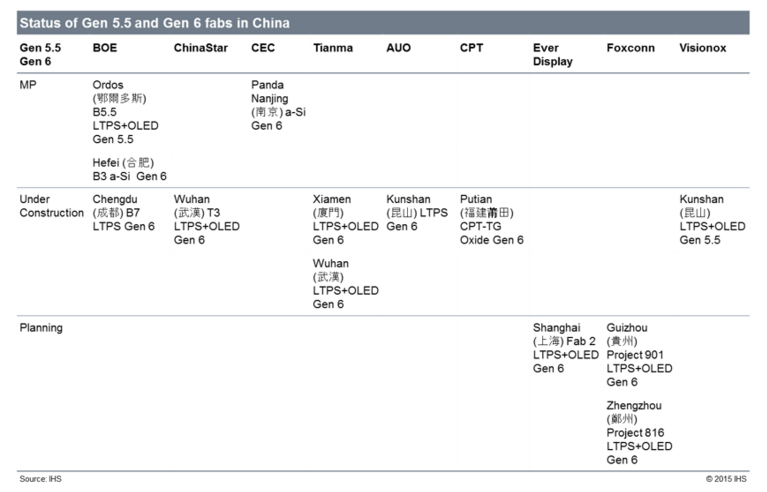This screenshot has width=767, height=492.
Task: Click the Planning row label
Action: 41,328
